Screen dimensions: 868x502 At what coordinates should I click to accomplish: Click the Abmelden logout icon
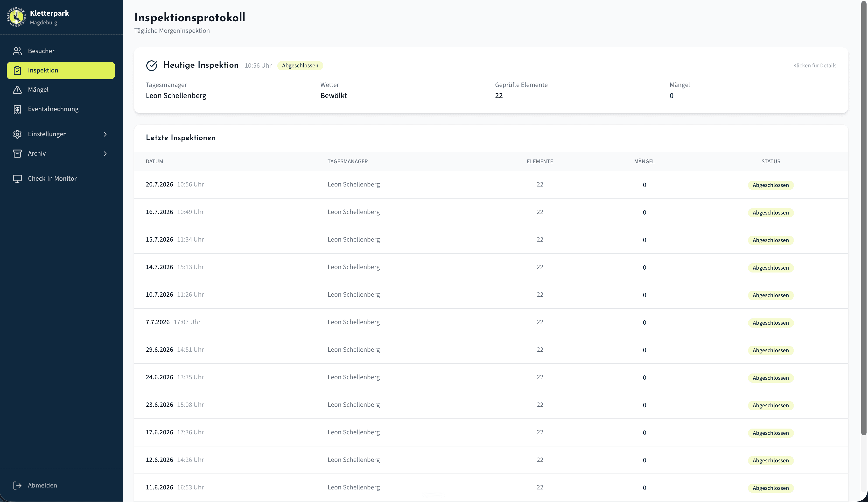click(17, 485)
